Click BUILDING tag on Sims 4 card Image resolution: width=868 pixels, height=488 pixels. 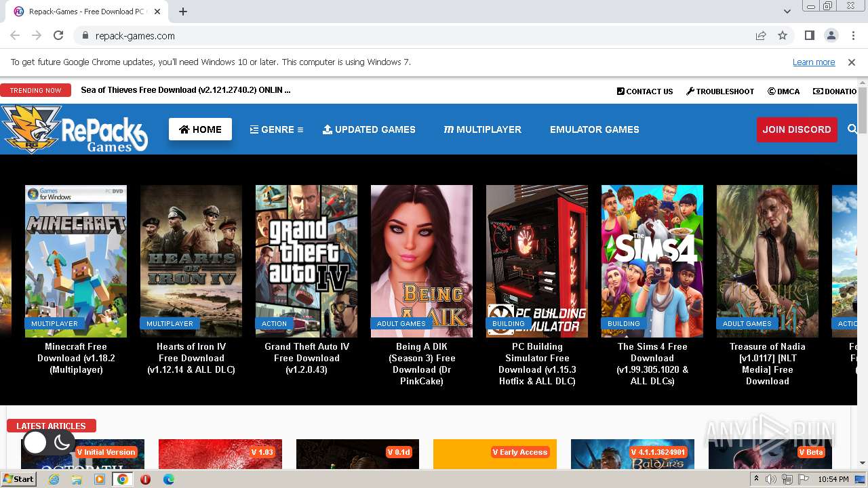(623, 323)
